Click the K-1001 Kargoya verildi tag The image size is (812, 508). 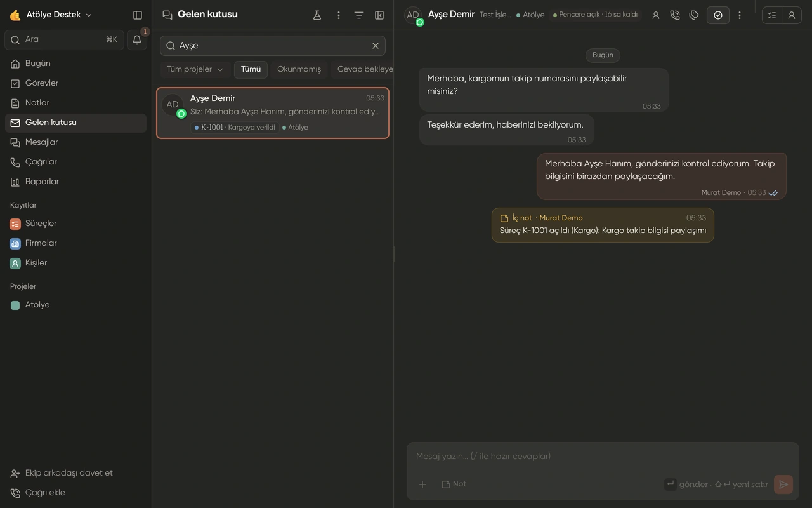click(235, 127)
